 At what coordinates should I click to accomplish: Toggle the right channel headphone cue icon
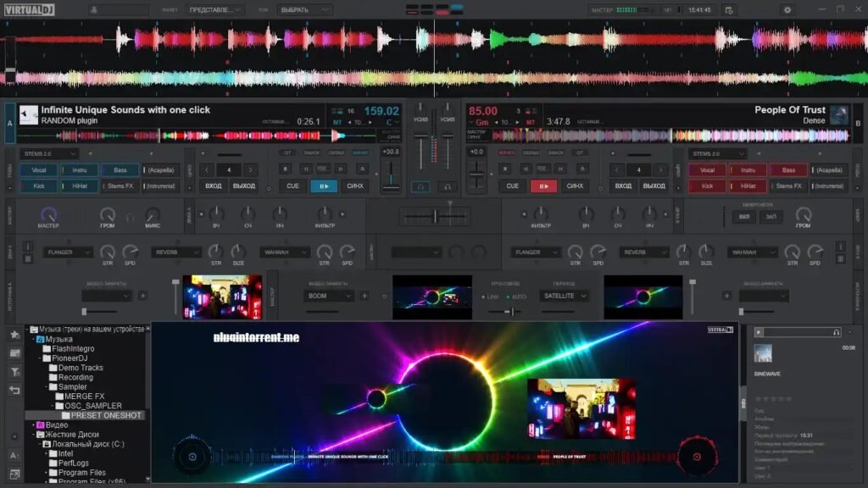click(448, 187)
